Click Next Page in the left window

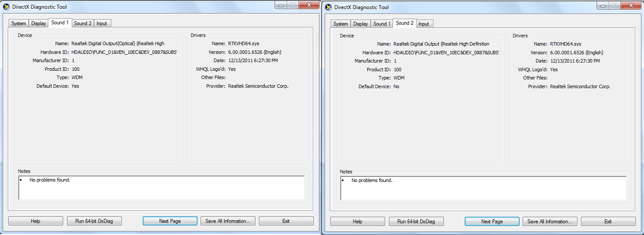170,221
